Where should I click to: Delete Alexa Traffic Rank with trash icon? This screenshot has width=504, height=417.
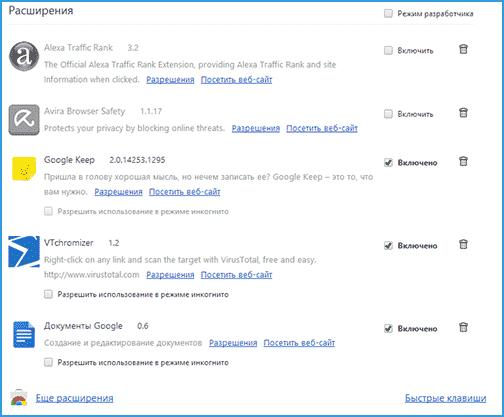[x=463, y=49]
